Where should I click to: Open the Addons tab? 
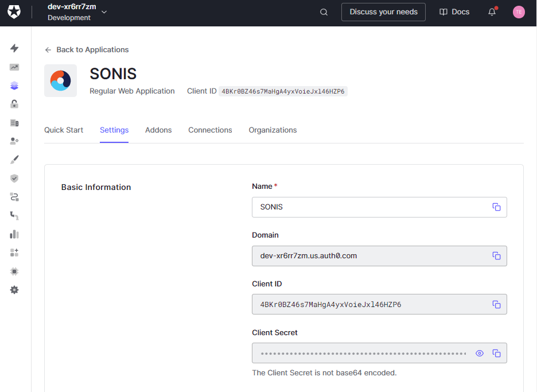pos(158,130)
